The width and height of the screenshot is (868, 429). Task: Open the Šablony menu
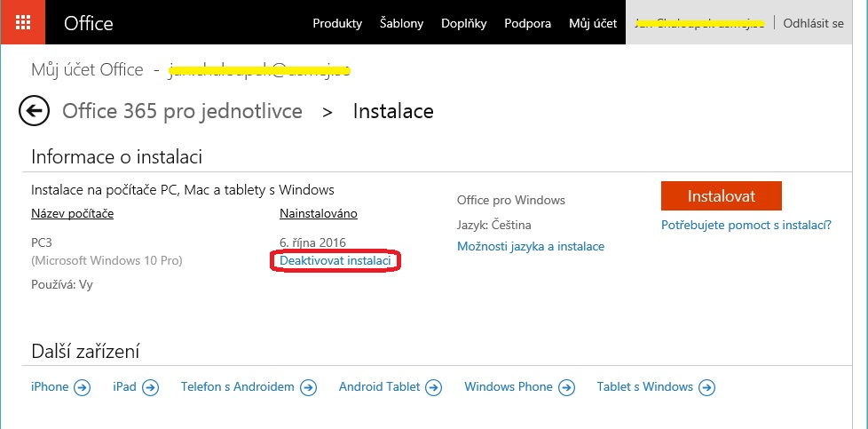pos(401,23)
